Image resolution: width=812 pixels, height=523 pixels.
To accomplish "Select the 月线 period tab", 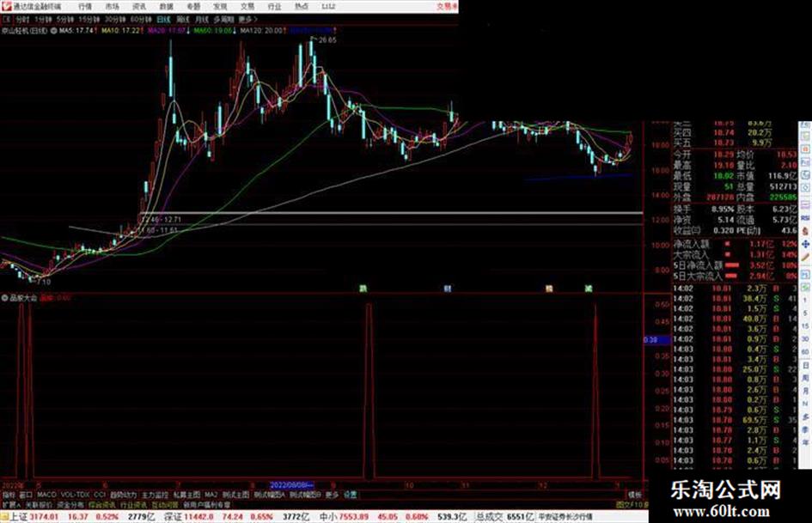I will 201,19.
